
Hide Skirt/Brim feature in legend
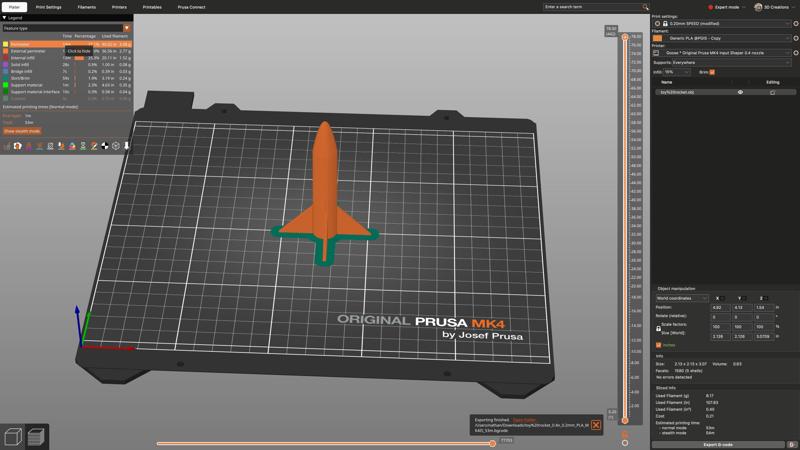coord(67,78)
